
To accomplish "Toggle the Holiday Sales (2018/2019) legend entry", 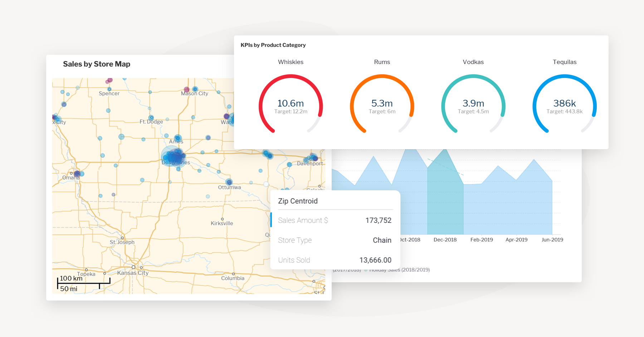I will click(x=399, y=269).
